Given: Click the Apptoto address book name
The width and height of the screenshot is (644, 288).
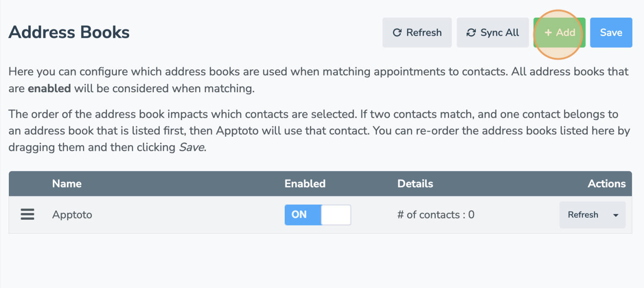Looking at the screenshot, I should pos(72,214).
